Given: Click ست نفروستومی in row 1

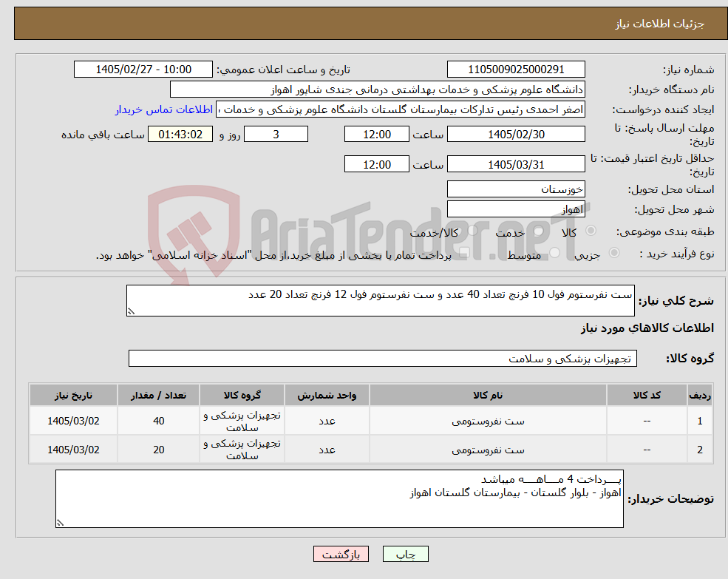Looking at the screenshot, I should pyautogui.click(x=488, y=421).
